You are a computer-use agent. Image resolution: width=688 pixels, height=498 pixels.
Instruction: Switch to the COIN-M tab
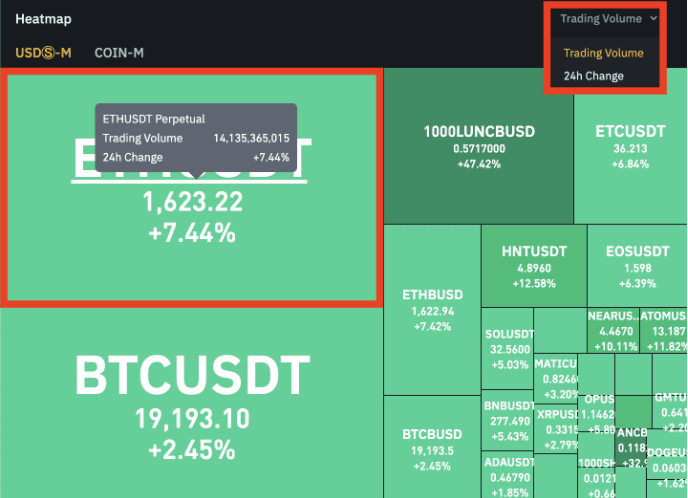pos(117,52)
